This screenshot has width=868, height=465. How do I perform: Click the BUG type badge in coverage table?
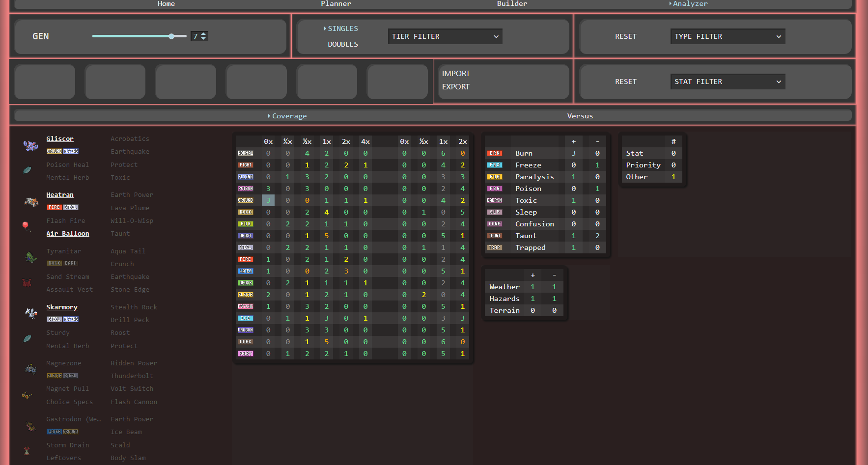click(x=246, y=224)
